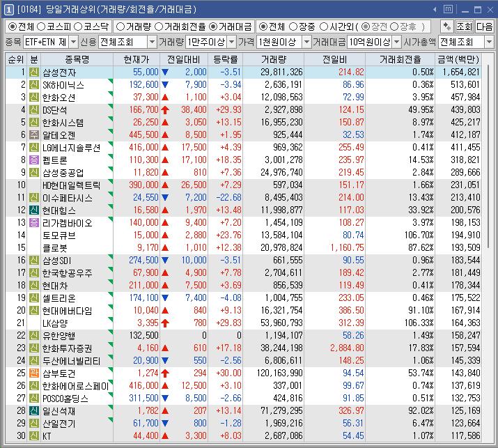Click the settings tool icon beside 조회 button
This screenshot has height=448, width=498.
coord(447,26)
